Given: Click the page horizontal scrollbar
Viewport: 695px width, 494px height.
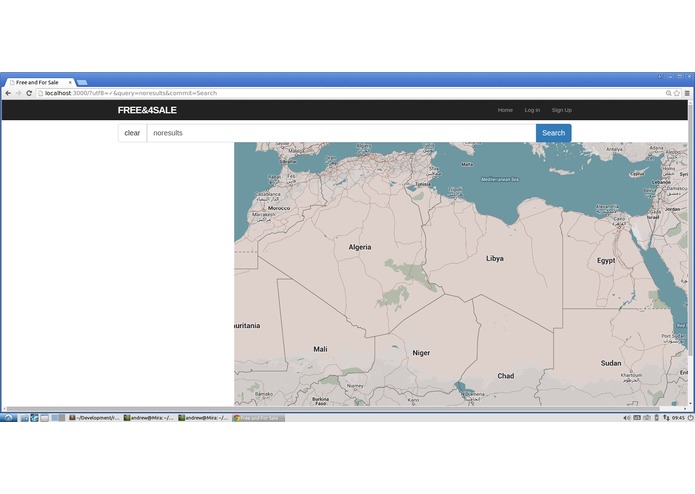Looking at the screenshot, I should [332, 408].
